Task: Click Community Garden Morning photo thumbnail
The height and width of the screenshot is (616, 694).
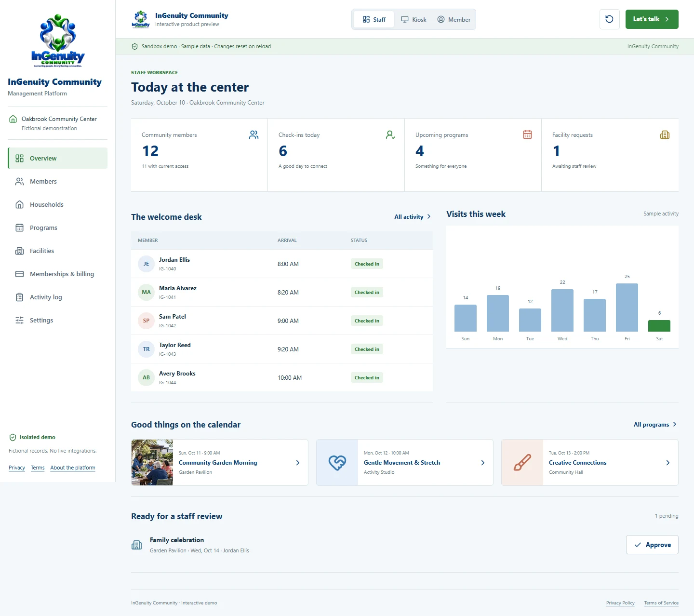Action: (152, 463)
